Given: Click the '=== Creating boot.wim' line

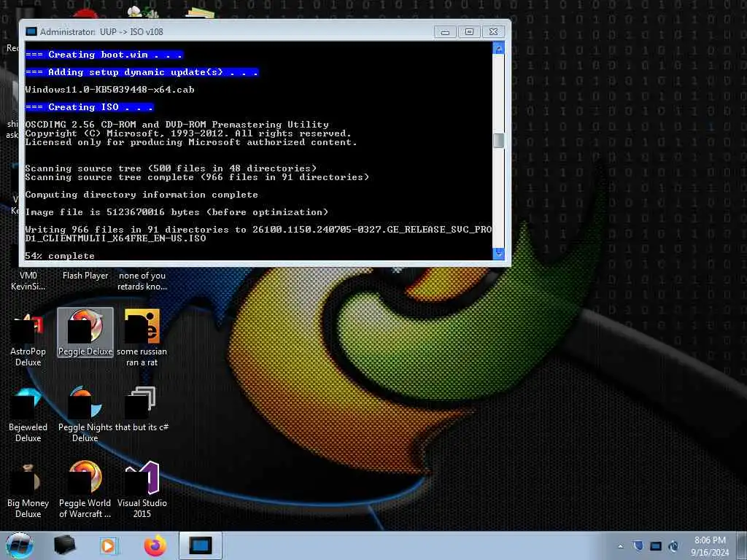Looking at the screenshot, I should pos(104,55).
